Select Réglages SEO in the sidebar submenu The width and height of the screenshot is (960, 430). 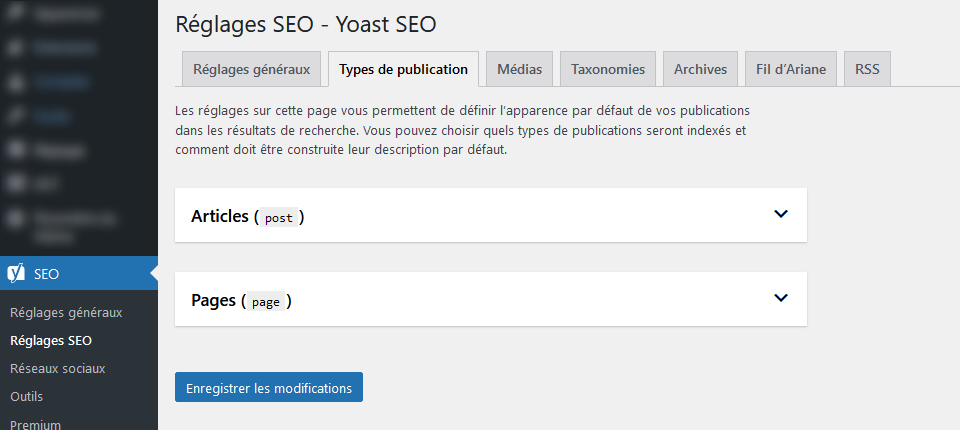[x=51, y=340]
